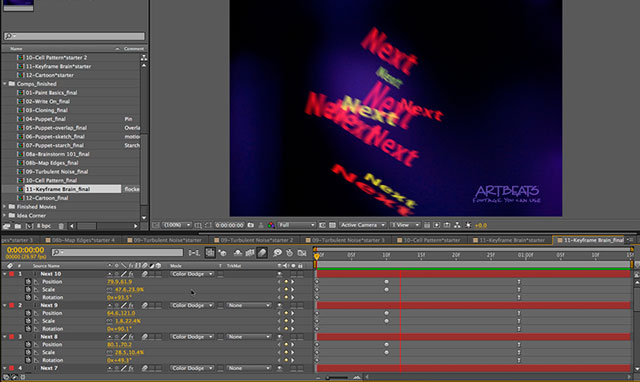640x382 pixels.
Task: Click the Interpret Footage icon in Project panel
Action: pyautogui.click(x=7, y=226)
